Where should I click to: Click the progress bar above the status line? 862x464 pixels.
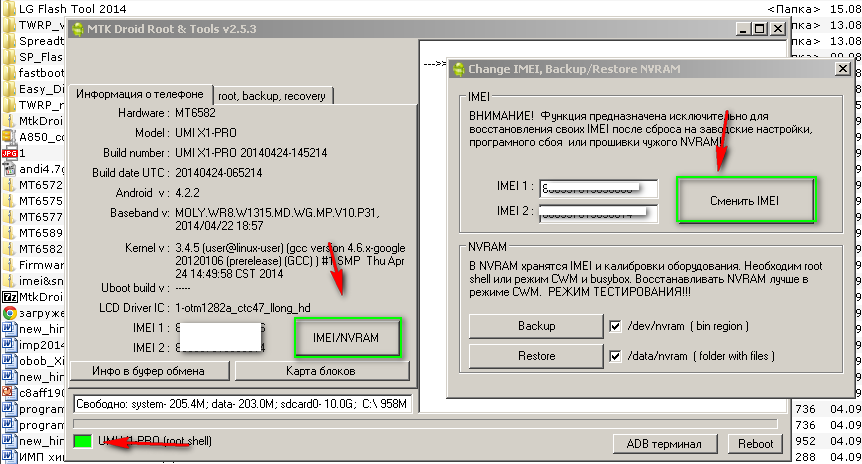pyautogui.click(x=425, y=424)
